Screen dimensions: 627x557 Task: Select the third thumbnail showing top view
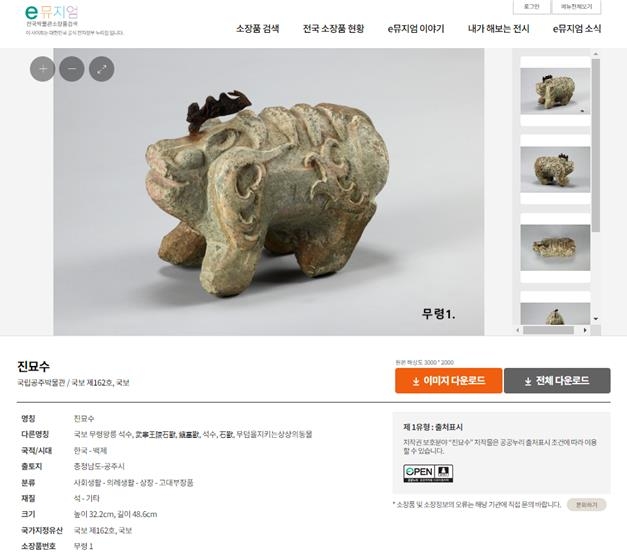pos(555,248)
